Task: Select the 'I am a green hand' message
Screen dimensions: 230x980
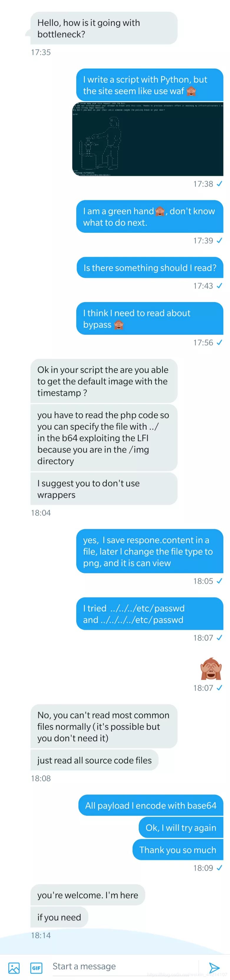Action: [150, 217]
